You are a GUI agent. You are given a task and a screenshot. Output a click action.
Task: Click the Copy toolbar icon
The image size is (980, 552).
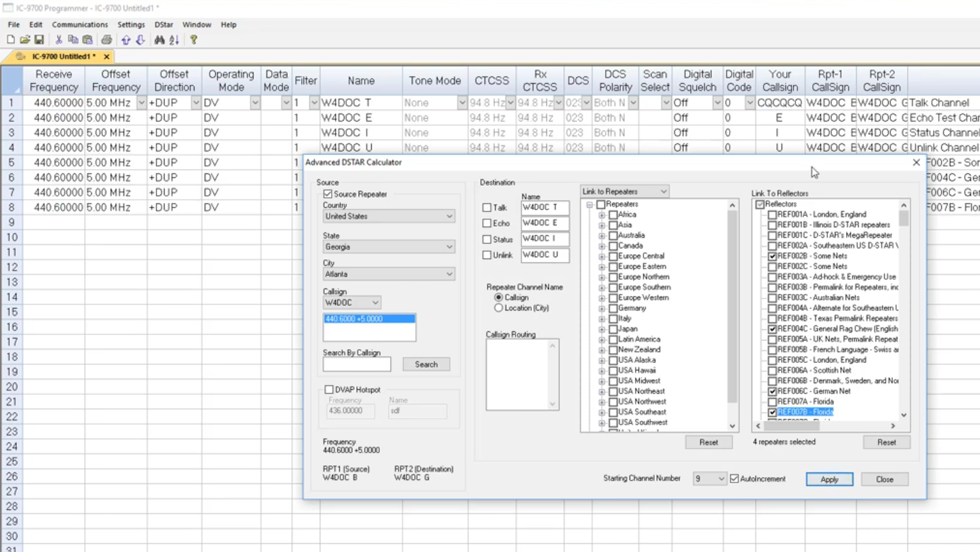point(73,39)
